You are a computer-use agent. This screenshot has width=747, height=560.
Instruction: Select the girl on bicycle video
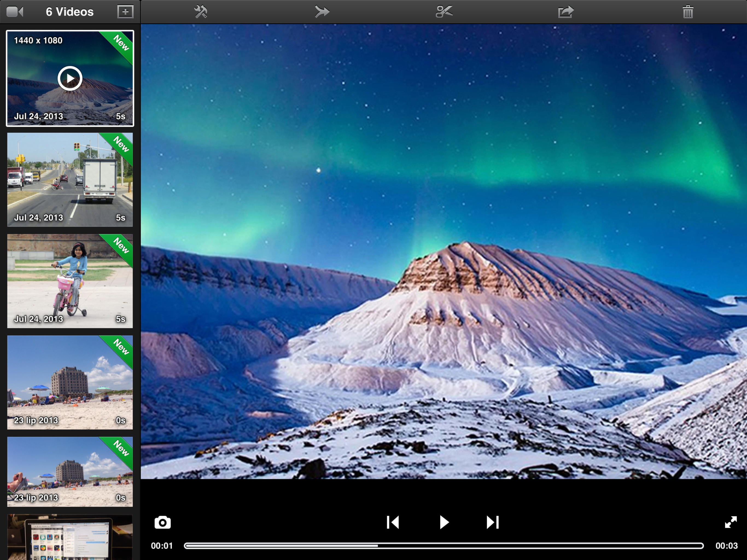(x=70, y=281)
